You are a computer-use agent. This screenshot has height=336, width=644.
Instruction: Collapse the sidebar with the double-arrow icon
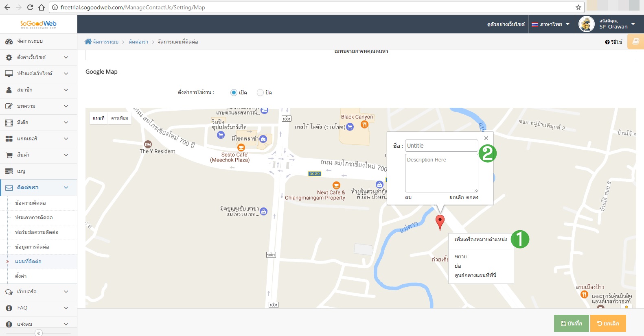(39, 333)
